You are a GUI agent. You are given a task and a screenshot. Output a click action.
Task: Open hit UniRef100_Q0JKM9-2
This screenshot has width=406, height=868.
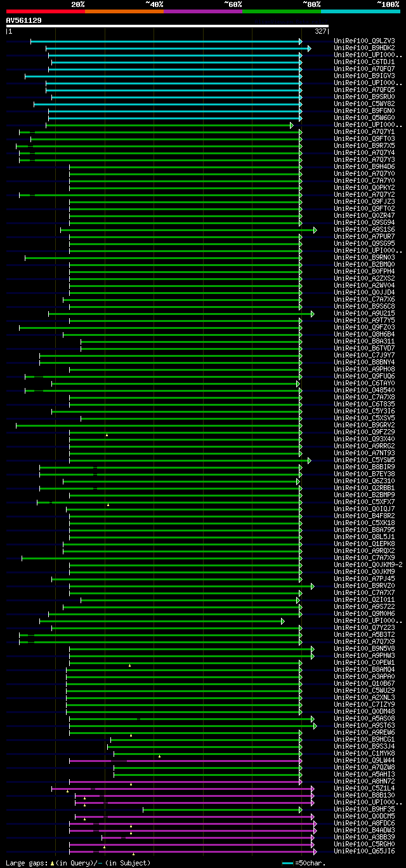point(368,565)
